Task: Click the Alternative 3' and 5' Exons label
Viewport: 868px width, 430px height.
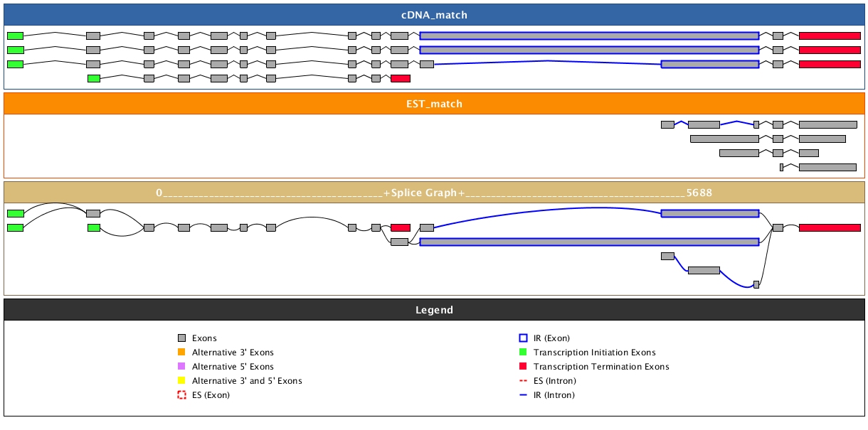Action: click(247, 381)
